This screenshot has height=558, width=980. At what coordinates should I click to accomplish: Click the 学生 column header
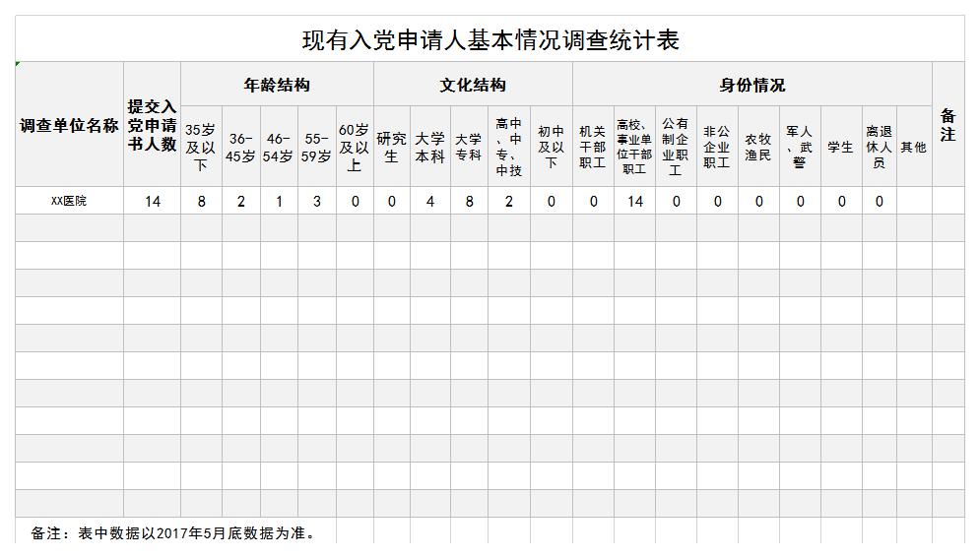(x=840, y=147)
